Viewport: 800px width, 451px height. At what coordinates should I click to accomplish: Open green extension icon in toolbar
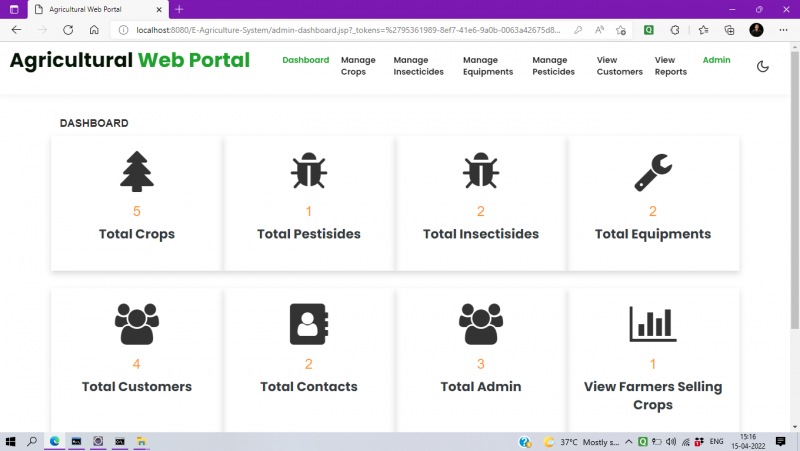(648, 30)
